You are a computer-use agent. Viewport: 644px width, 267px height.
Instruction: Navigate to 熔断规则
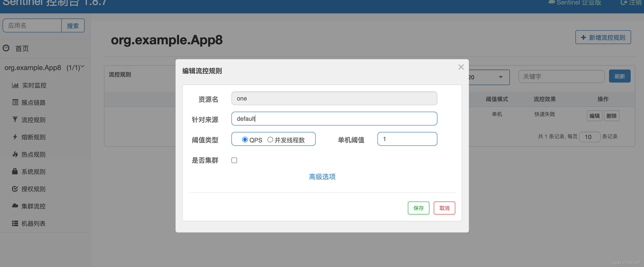pyautogui.click(x=33, y=137)
